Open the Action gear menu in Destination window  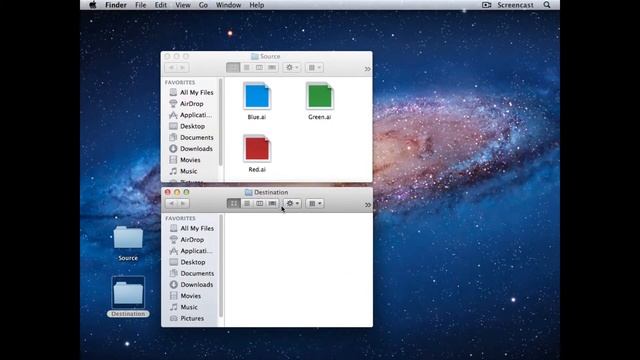click(x=292, y=203)
